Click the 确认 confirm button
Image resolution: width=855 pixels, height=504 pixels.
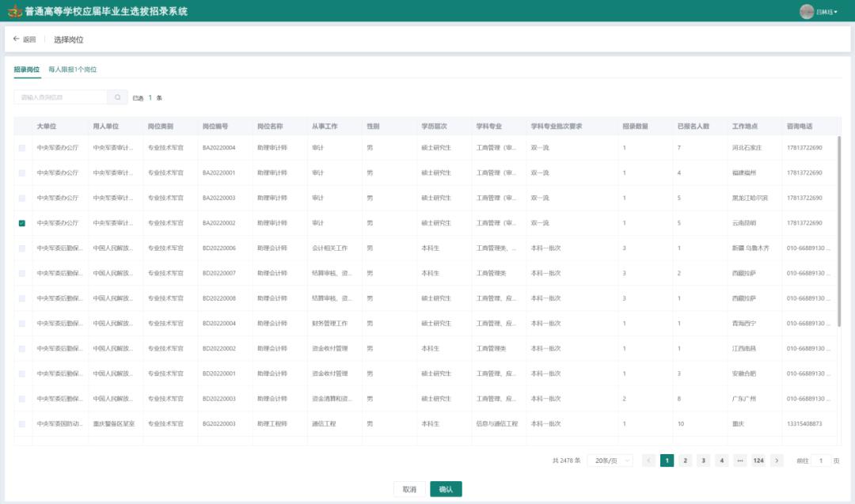point(446,489)
